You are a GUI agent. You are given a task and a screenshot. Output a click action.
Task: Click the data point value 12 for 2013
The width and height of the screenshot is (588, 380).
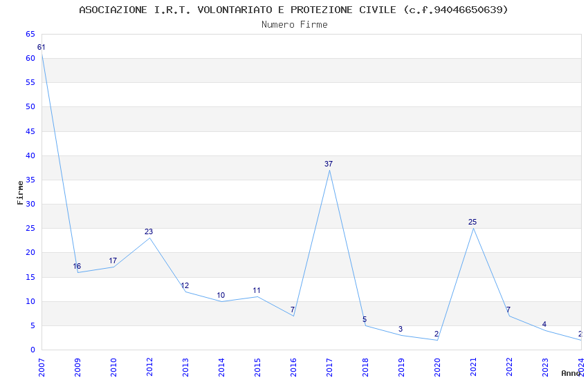(x=185, y=285)
